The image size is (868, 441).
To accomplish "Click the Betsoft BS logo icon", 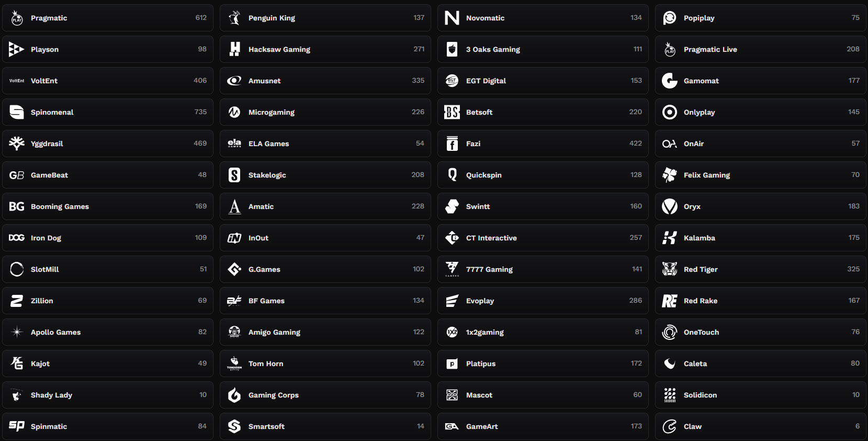I will coord(452,112).
